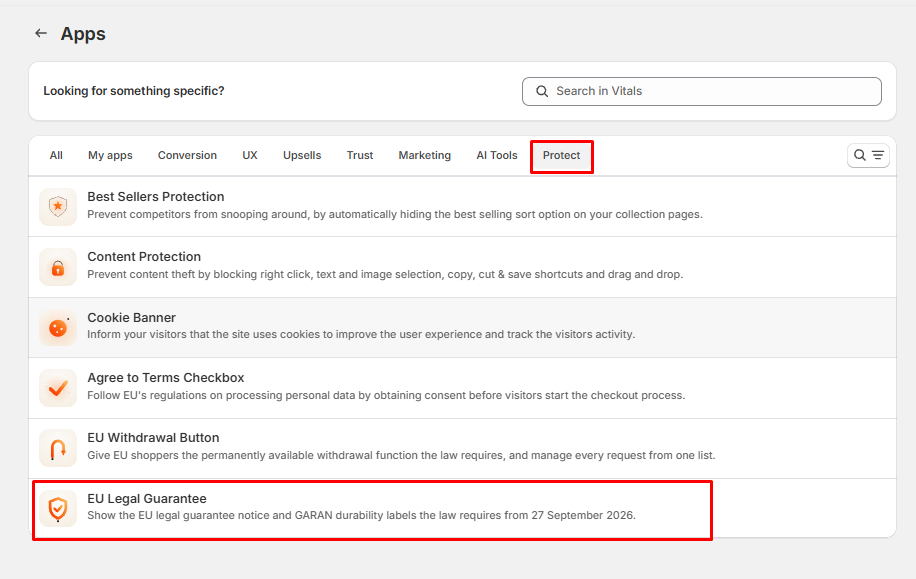Open the EU Legal Guarantee app title
The height and width of the screenshot is (579, 916).
point(147,498)
